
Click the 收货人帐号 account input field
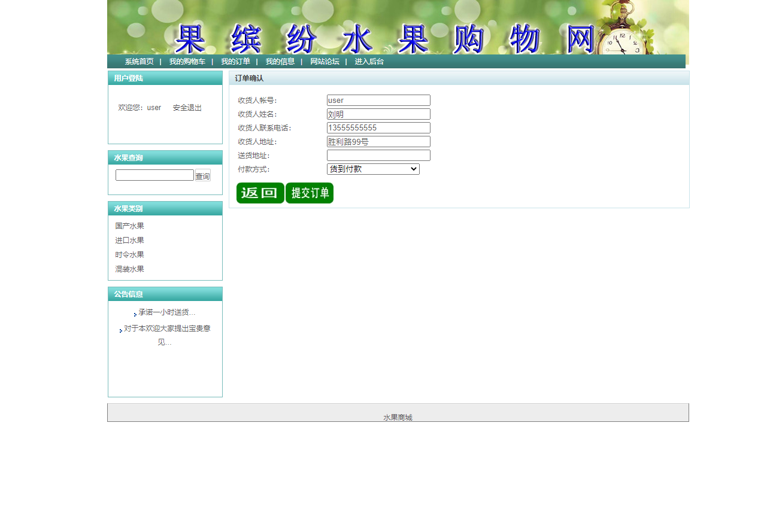click(x=378, y=101)
